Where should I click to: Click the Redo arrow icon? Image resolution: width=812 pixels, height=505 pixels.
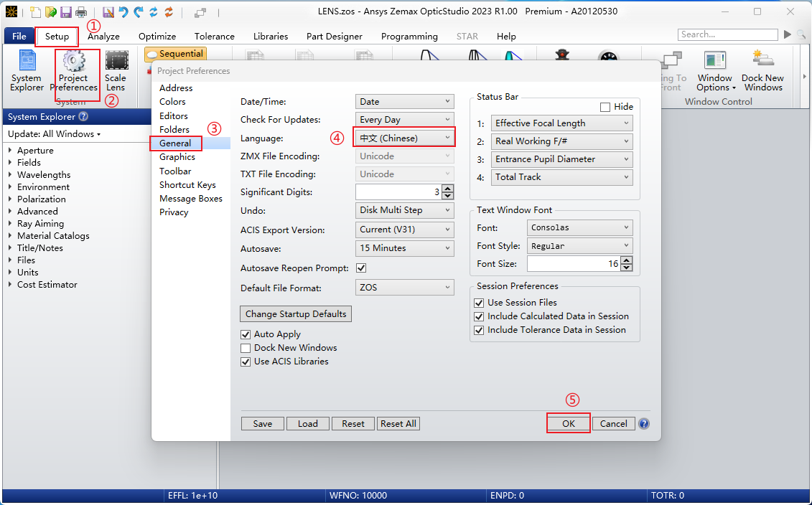coord(139,12)
